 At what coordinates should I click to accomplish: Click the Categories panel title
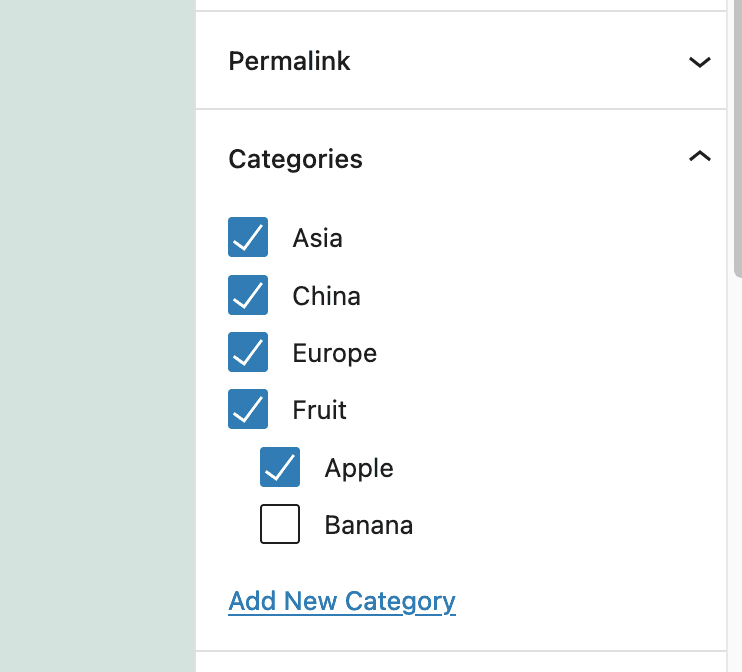295,159
